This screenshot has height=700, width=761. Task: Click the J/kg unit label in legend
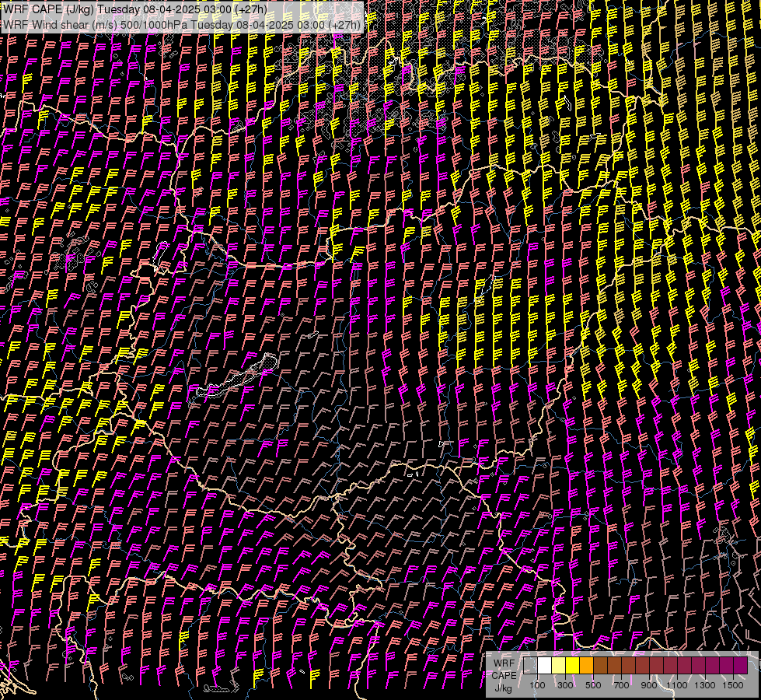[x=503, y=688]
